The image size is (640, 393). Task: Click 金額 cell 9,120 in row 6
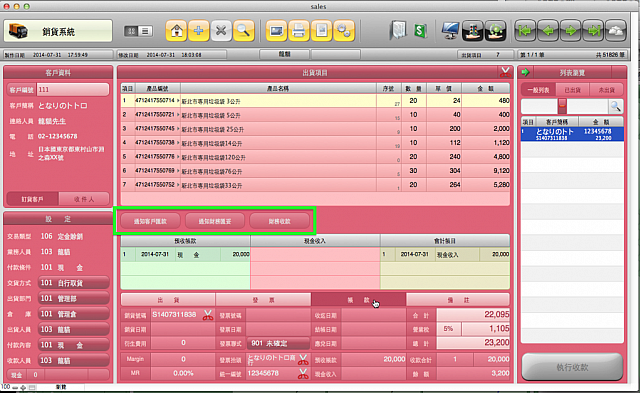point(486,171)
